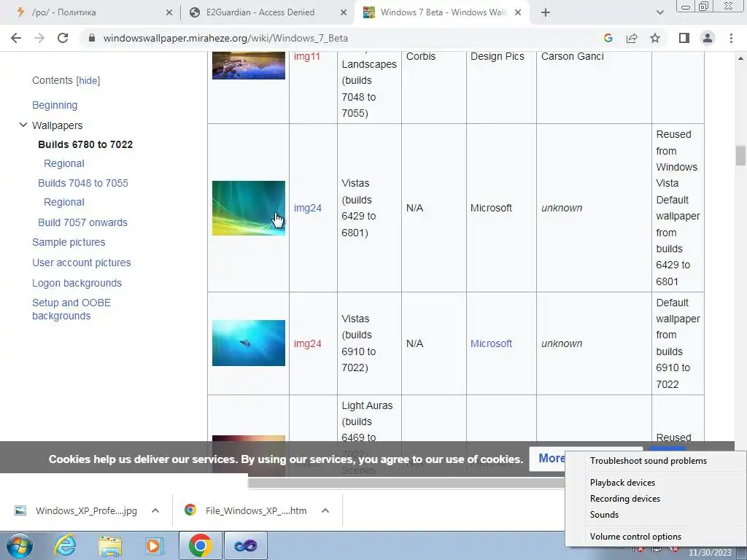This screenshot has width=747, height=560.
Task: Open the green Vista aurora wallpaper thumbnail
Action: click(249, 208)
